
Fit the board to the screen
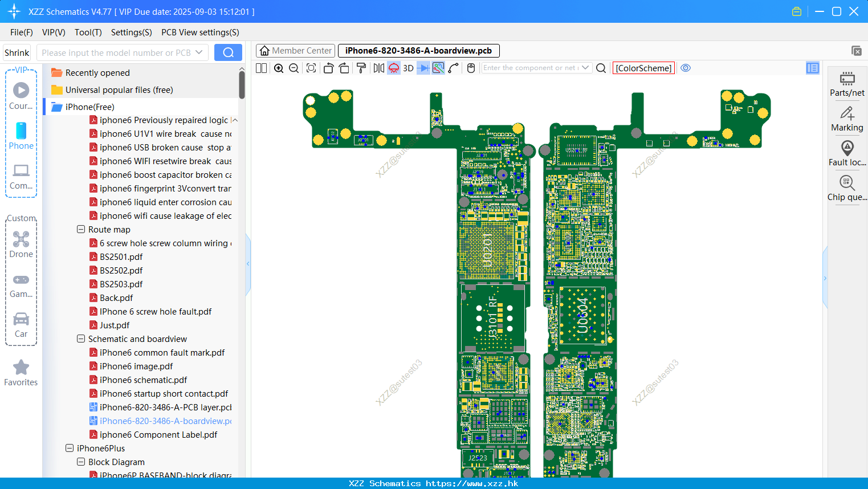point(311,68)
